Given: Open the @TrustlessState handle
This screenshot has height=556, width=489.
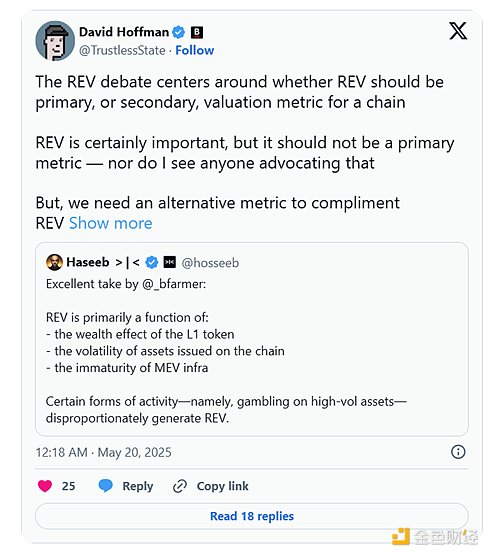Looking at the screenshot, I should (122, 50).
